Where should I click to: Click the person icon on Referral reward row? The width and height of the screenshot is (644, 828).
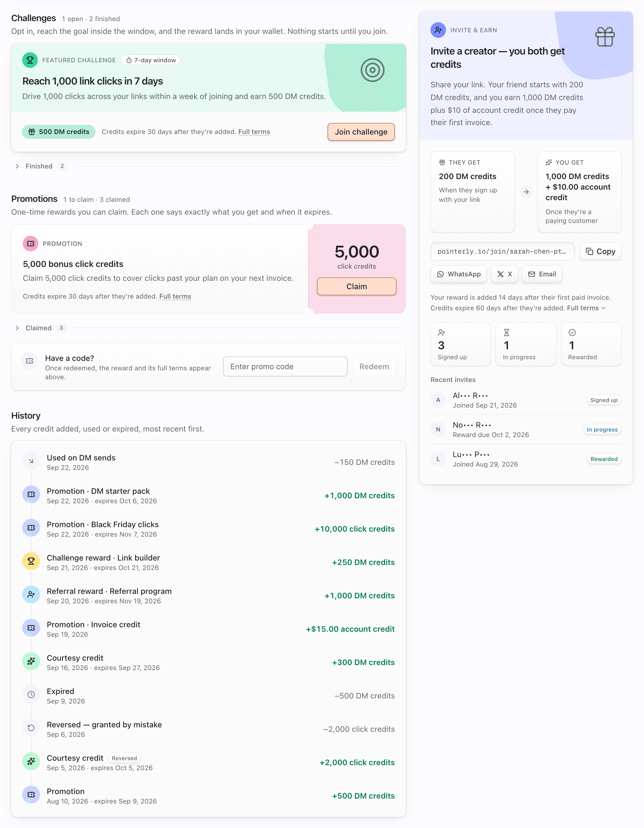pos(31,594)
